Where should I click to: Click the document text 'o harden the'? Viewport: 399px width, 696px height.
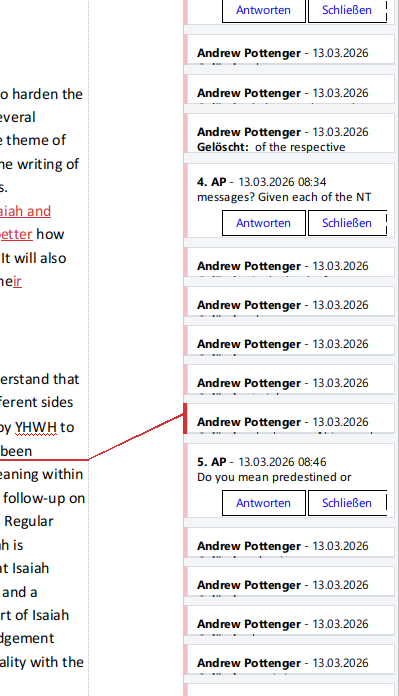click(x=41, y=94)
